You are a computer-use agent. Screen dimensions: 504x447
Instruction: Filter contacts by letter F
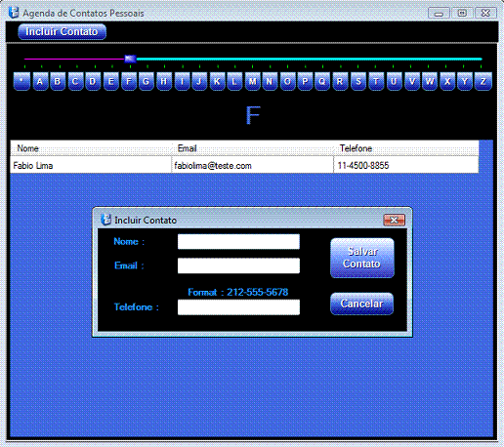click(x=129, y=81)
